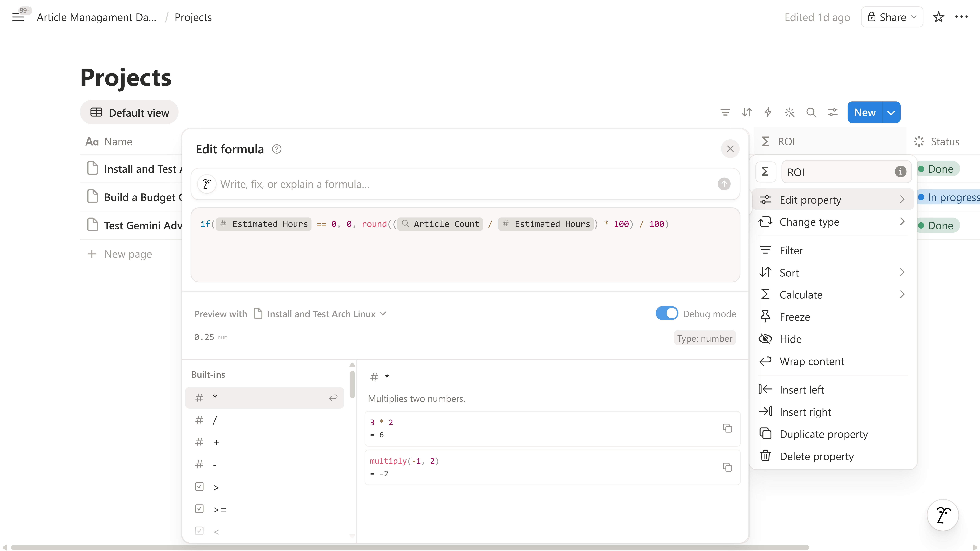
Task: Click the Filter menu item
Action: (x=833, y=250)
